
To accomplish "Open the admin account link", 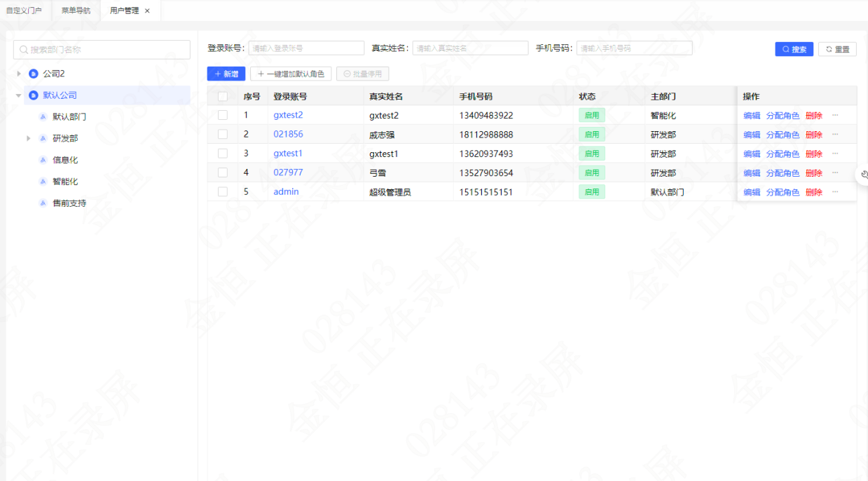I will 286,191.
